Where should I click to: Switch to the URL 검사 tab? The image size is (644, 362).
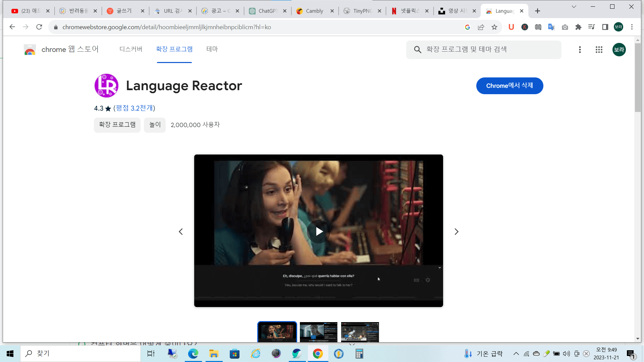click(x=172, y=11)
